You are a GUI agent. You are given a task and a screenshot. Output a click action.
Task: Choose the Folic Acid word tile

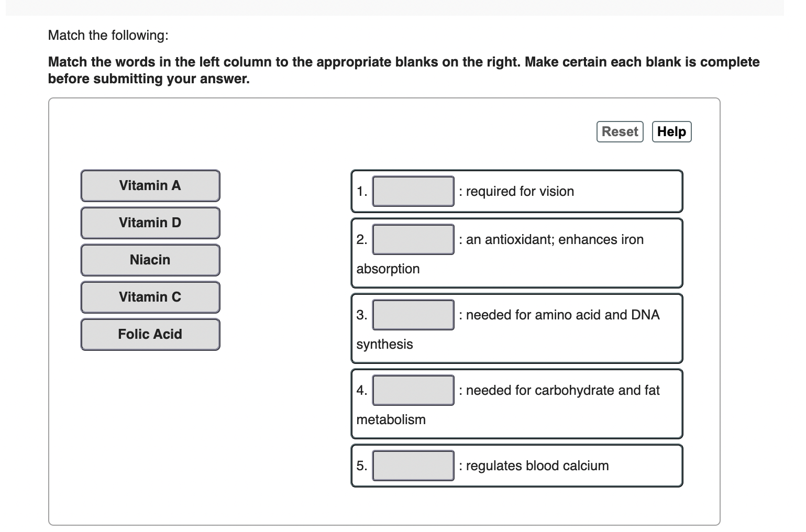click(150, 334)
